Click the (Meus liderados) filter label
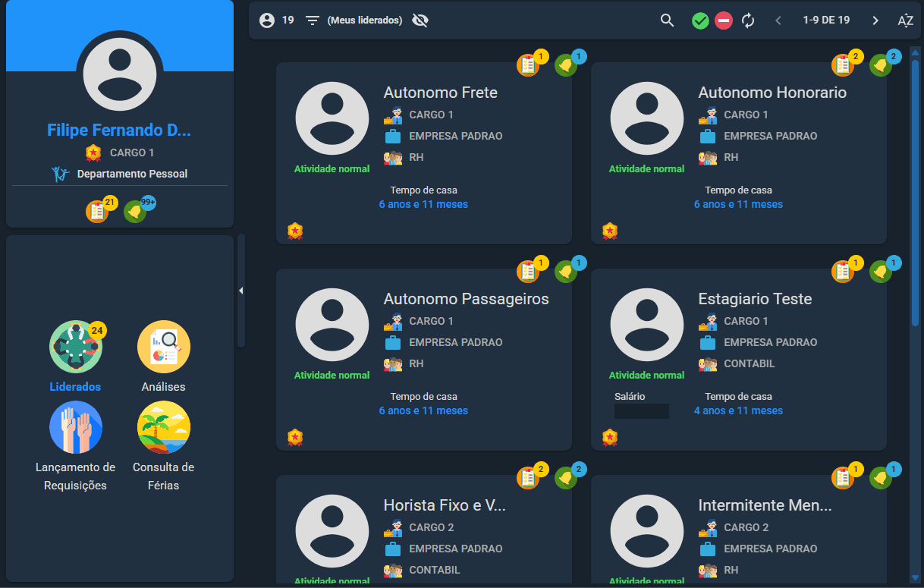 [365, 20]
